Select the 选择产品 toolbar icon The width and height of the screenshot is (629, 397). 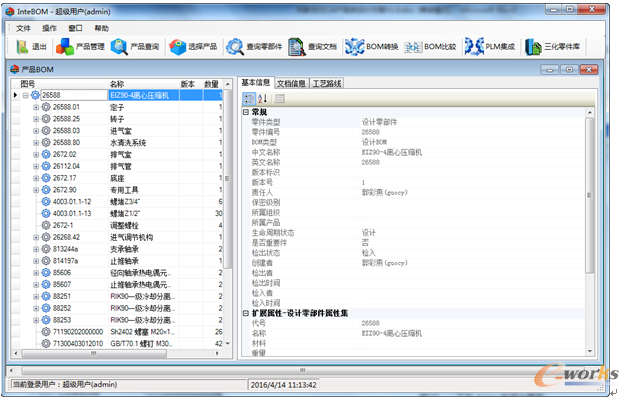pos(178,47)
